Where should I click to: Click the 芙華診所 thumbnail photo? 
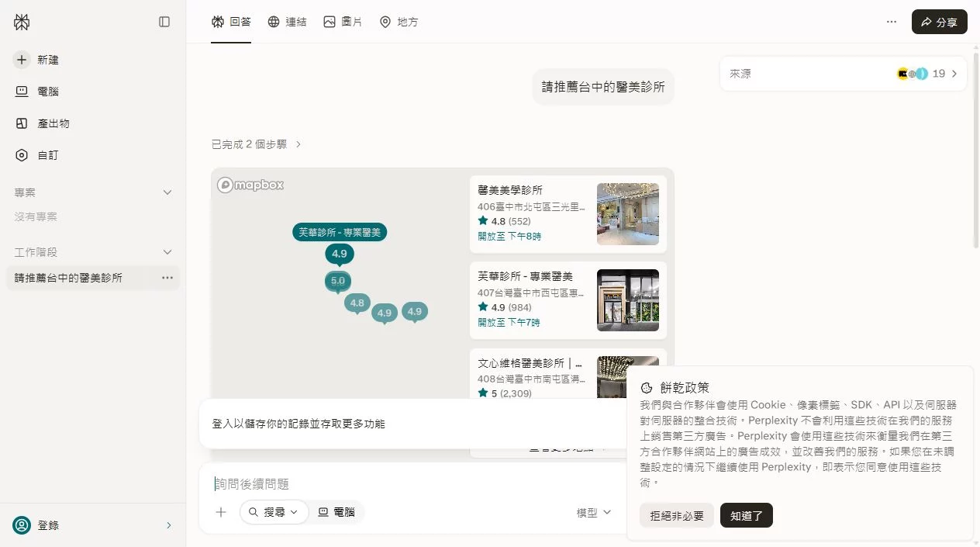pos(627,300)
